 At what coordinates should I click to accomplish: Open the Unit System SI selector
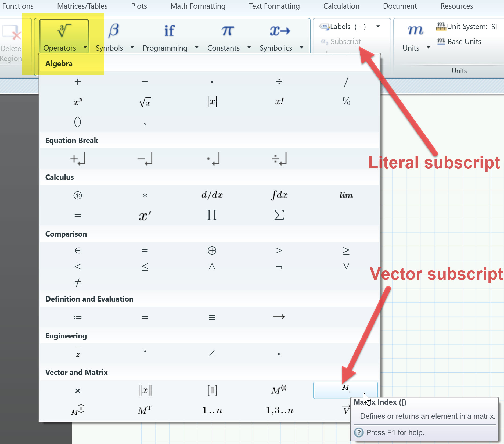(x=467, y=26)
